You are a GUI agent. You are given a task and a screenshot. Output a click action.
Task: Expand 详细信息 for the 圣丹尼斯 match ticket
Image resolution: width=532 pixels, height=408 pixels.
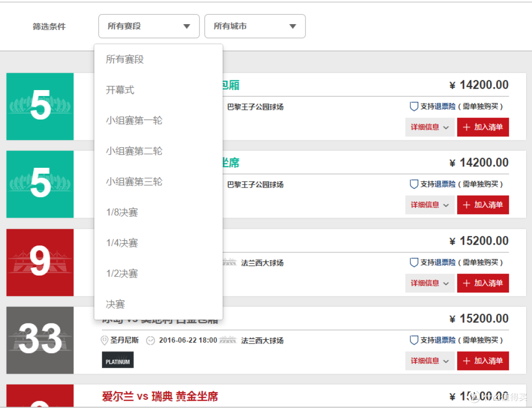pos(430,361)
